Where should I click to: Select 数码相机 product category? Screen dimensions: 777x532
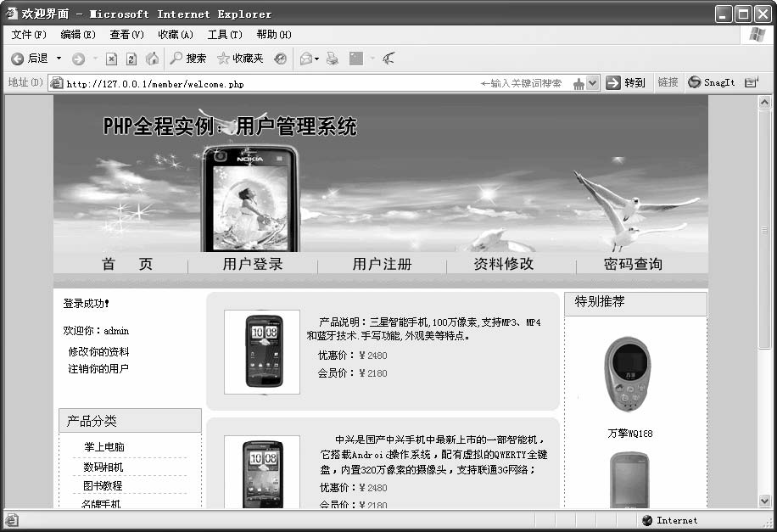tap(103, 467)
